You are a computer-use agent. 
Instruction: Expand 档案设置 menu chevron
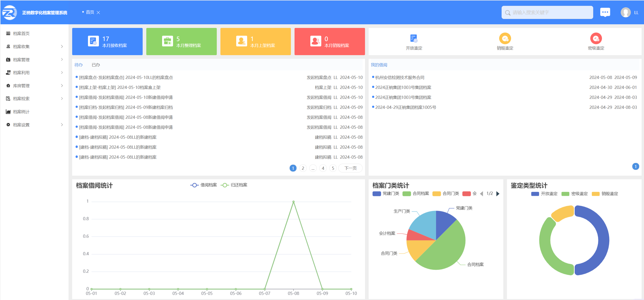coord(62,124)
